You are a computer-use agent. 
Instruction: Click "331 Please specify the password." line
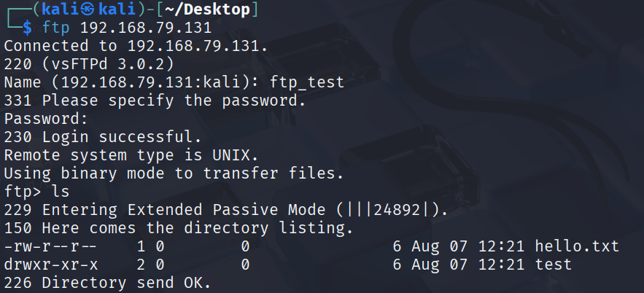coord(155,100)
